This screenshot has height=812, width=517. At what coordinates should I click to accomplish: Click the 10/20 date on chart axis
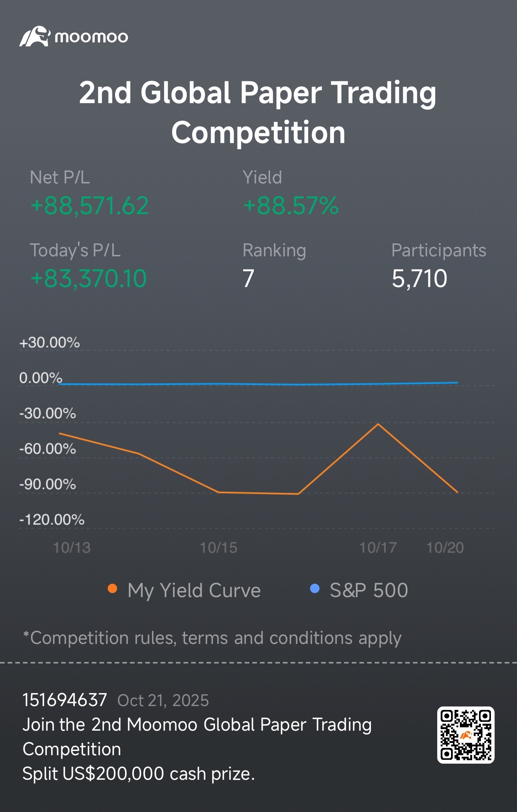(445, 548)
